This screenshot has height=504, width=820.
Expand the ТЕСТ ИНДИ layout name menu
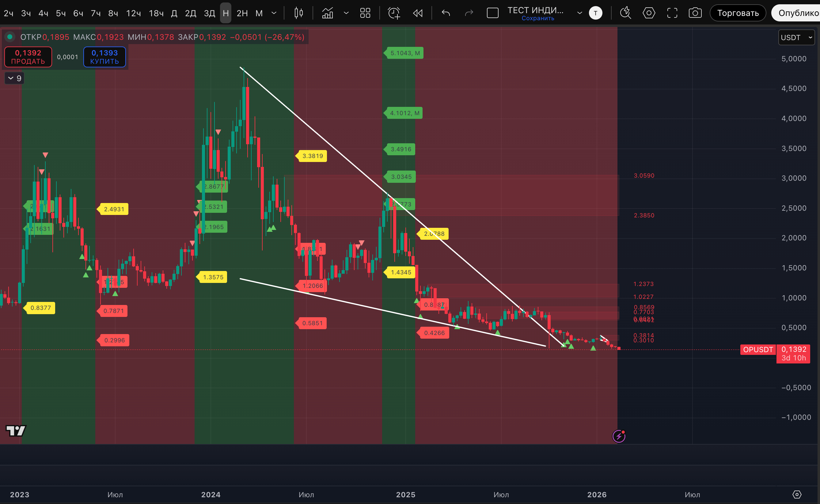[579, 13]
